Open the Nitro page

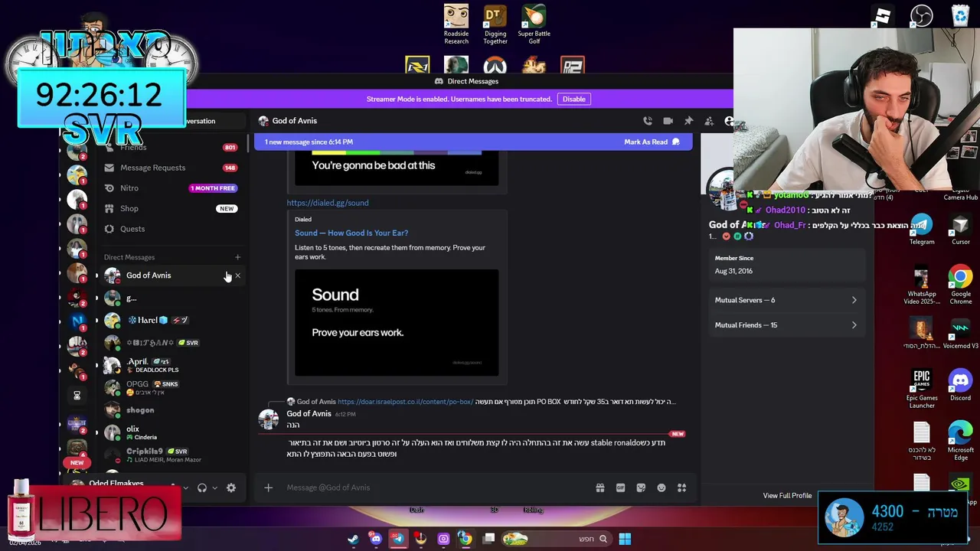tap(171, 188)
